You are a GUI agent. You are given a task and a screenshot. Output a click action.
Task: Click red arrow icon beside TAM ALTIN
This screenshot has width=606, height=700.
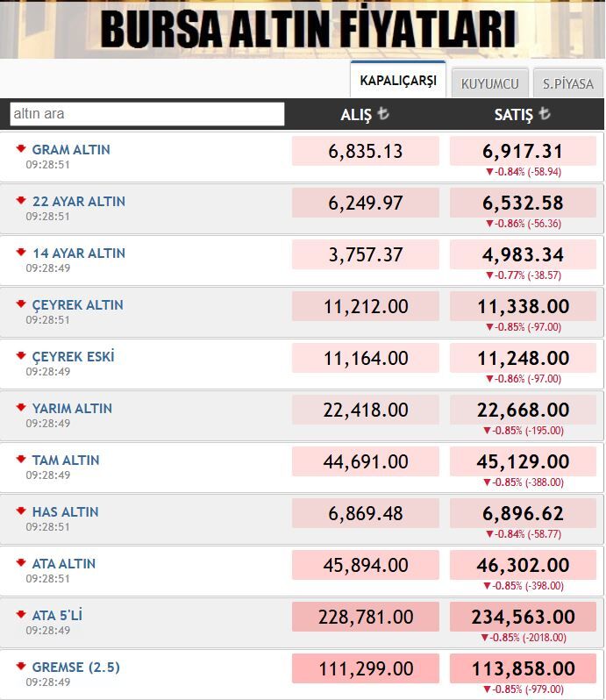[20, 459]
